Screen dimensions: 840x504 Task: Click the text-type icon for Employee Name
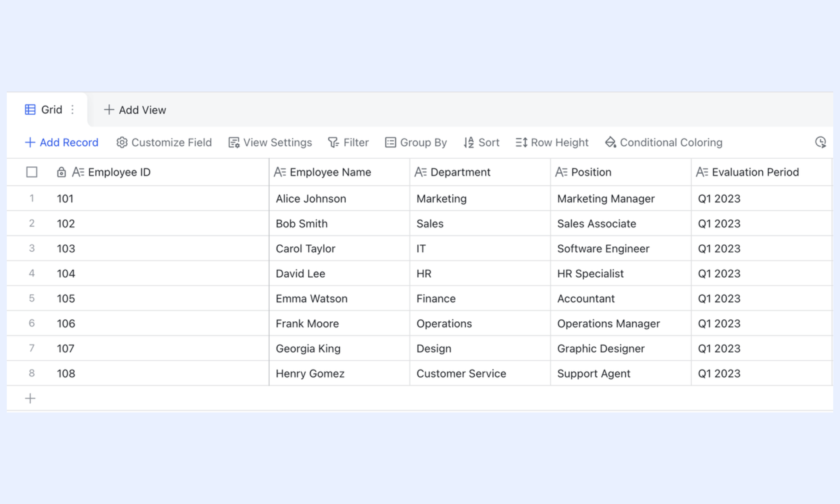click(x=280, y=172)
